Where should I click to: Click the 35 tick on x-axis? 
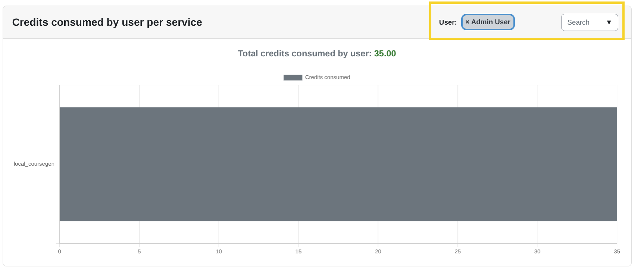617,251
